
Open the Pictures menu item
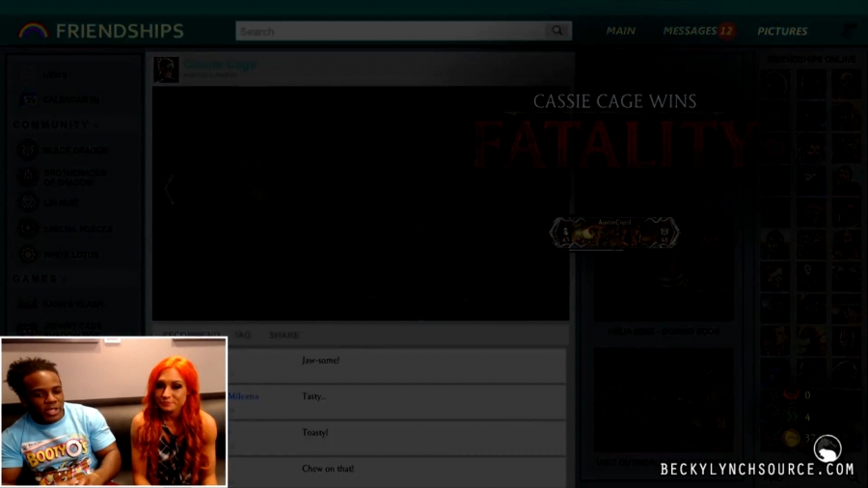tap(782, 31)
